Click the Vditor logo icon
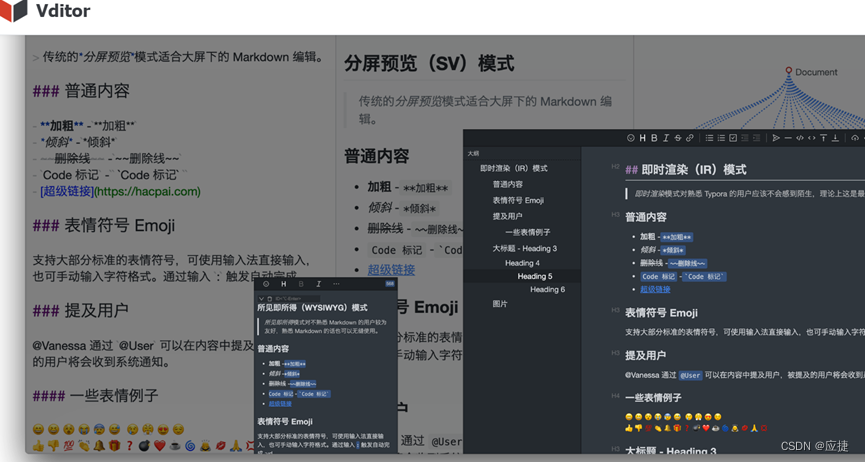The width and height of the screenshot is (865, 462). click(13, 10)
